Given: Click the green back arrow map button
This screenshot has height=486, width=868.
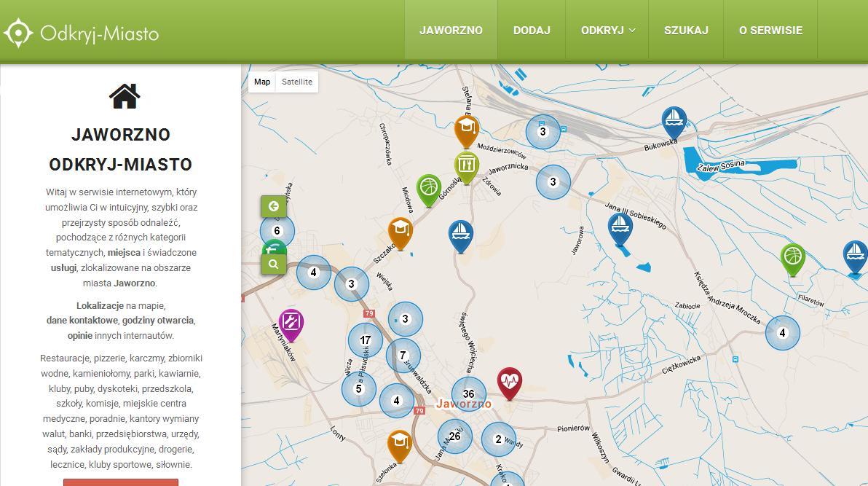Looking at the screenshot, I should tap(274, 206).
